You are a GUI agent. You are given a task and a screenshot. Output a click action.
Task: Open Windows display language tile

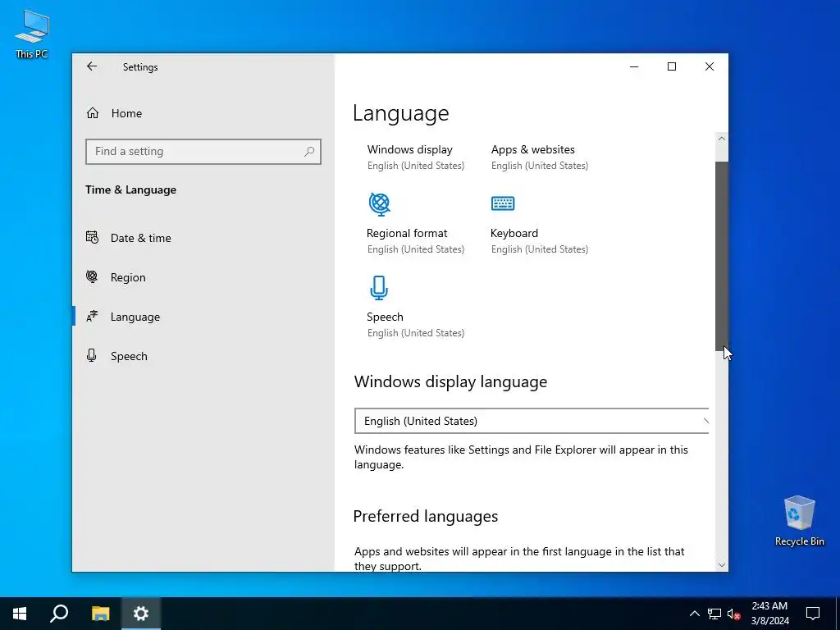tap(415, 157)
